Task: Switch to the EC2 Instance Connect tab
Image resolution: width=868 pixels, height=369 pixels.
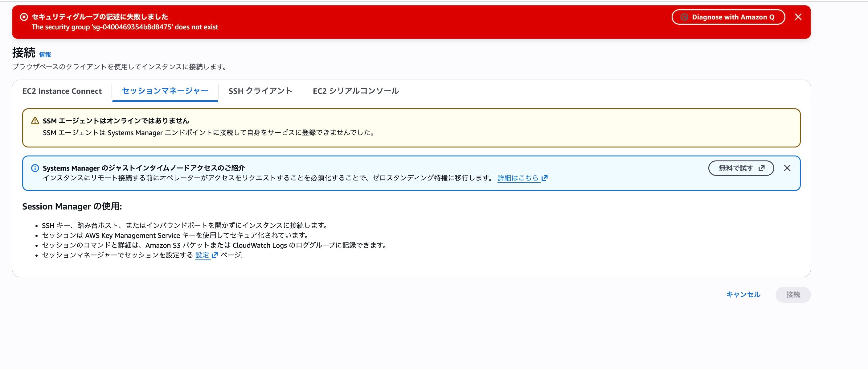Action: pyautogui.click(x=62, y=91)
